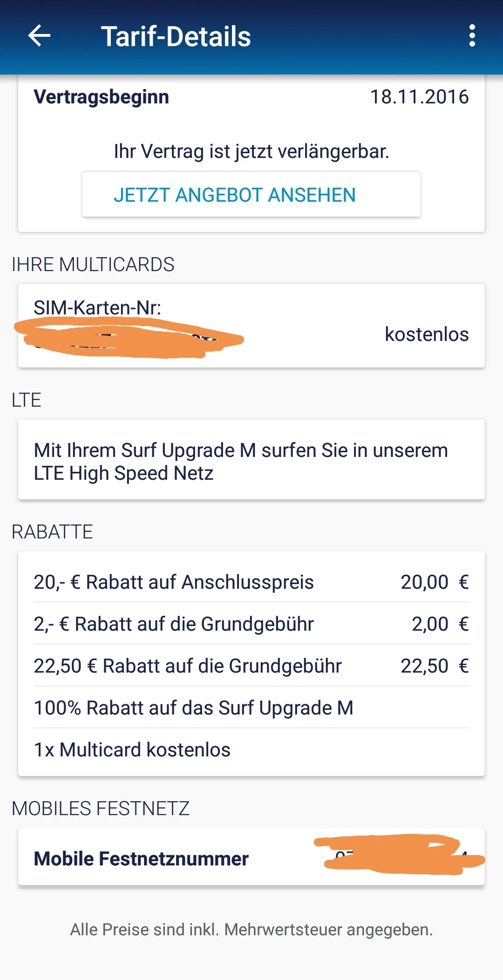Tap the Tarif-Details header title
Image resolution: width=503 pixels, height=980 pixels.
click(x=176, y=37)
